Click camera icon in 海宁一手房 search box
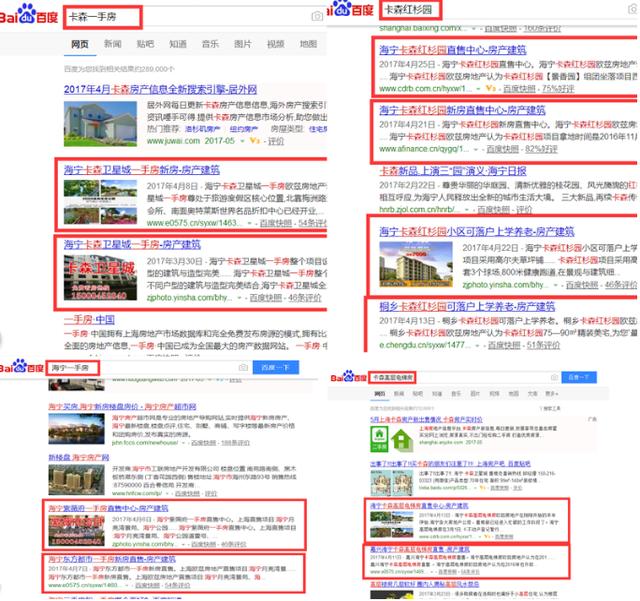640x601 pixels. (243, 367)
